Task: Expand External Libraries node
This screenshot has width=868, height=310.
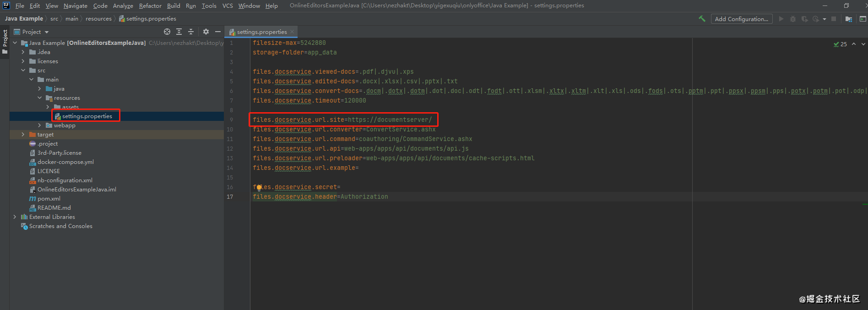Action: (15, 217)
